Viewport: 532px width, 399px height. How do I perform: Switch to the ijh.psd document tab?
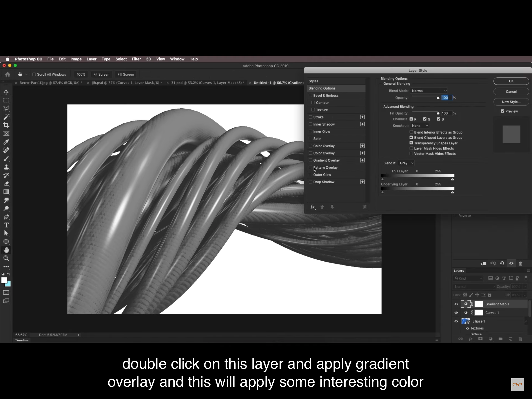pyautogui.click(x=126, y=83)
